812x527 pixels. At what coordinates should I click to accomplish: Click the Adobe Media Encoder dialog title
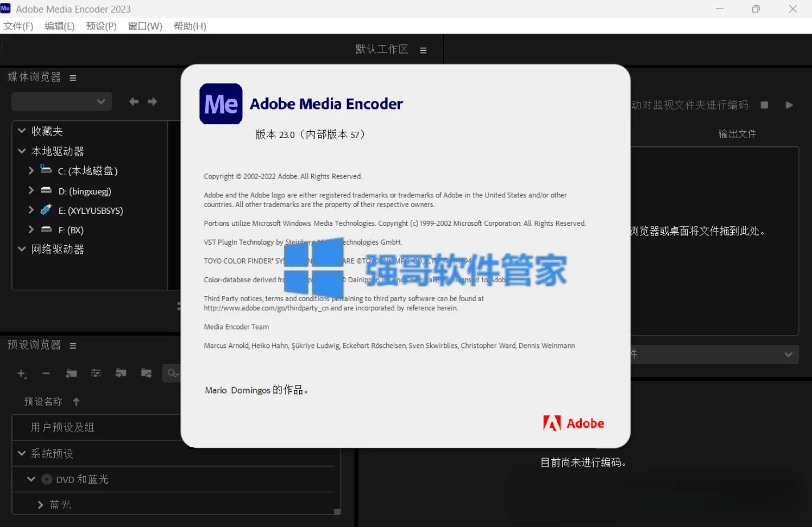coord(327,104)
